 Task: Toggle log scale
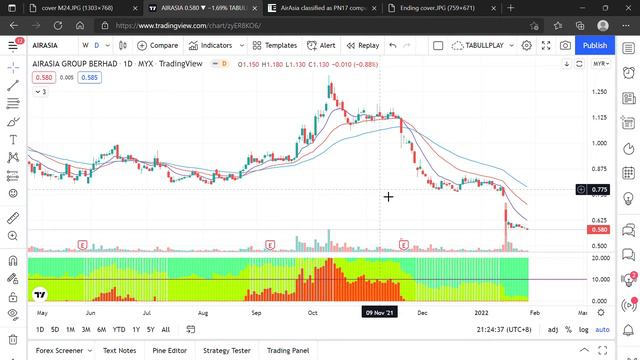(x=584, y=329)
